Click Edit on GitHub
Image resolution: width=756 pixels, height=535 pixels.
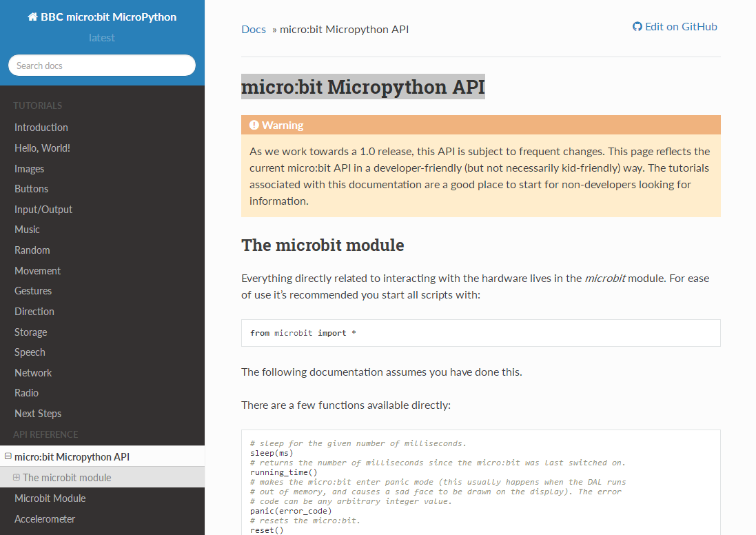click(681, 26)
